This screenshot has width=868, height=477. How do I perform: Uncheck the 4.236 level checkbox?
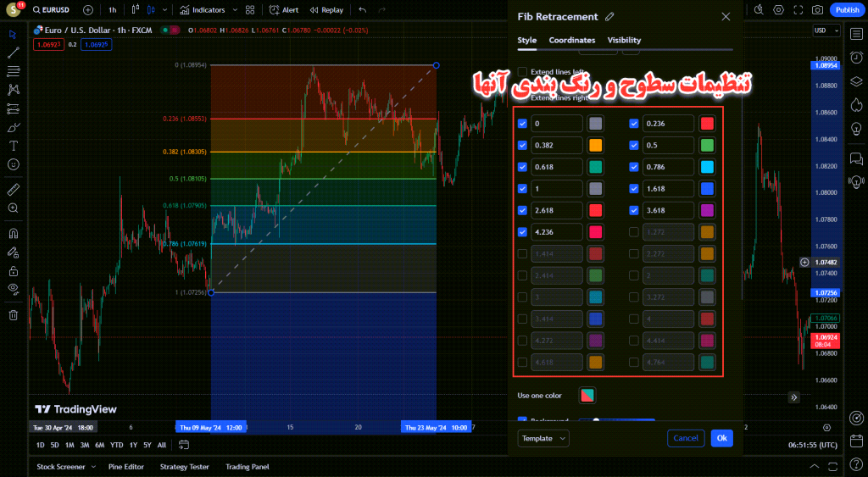coord(522,232)
